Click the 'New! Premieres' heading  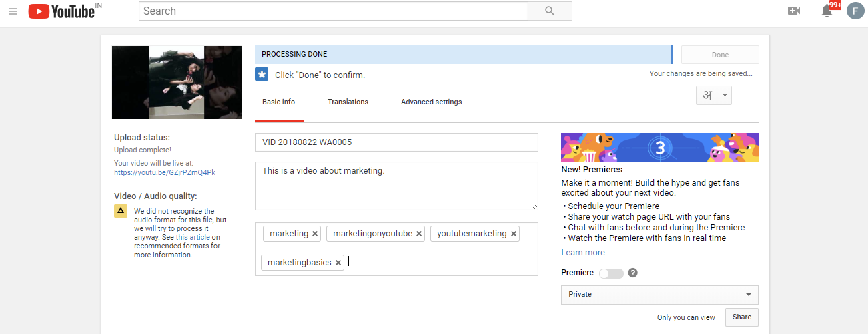(x=592, y=170)
